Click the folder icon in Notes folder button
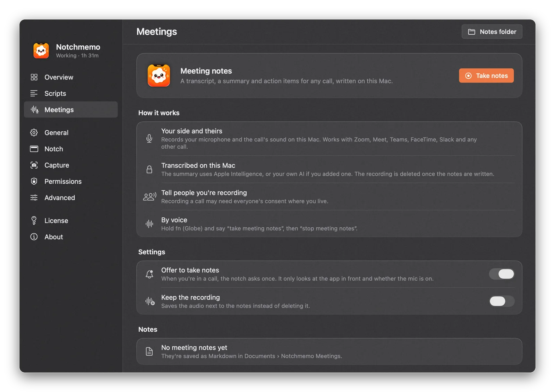The width and height of the screenshot is (555, 392). click(x=472, y=32)
